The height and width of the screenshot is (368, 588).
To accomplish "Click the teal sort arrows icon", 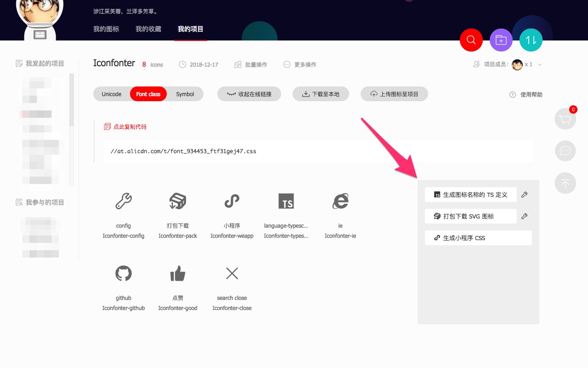I will point(531,40).
